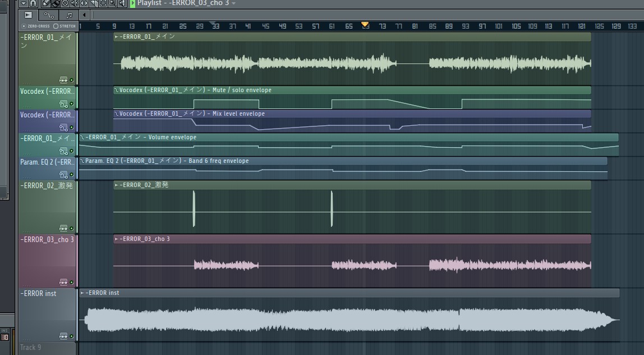
Task: Mute the -ERROR_02_激発 track
Action: tap(71, 228)
